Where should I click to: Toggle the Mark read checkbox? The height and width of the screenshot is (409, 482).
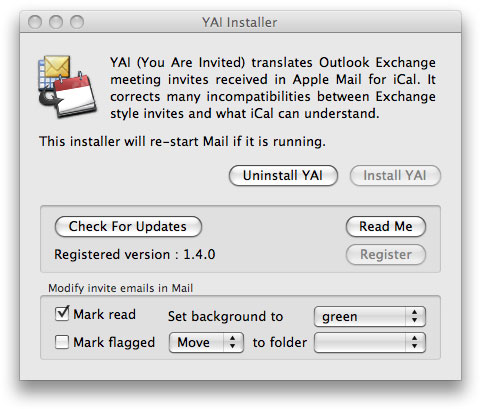(x=62, y=314)
